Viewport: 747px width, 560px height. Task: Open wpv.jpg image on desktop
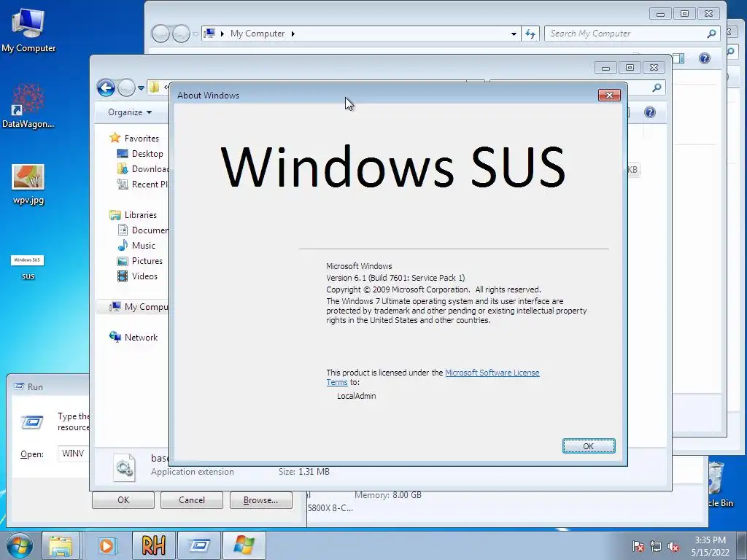(28, 184)
